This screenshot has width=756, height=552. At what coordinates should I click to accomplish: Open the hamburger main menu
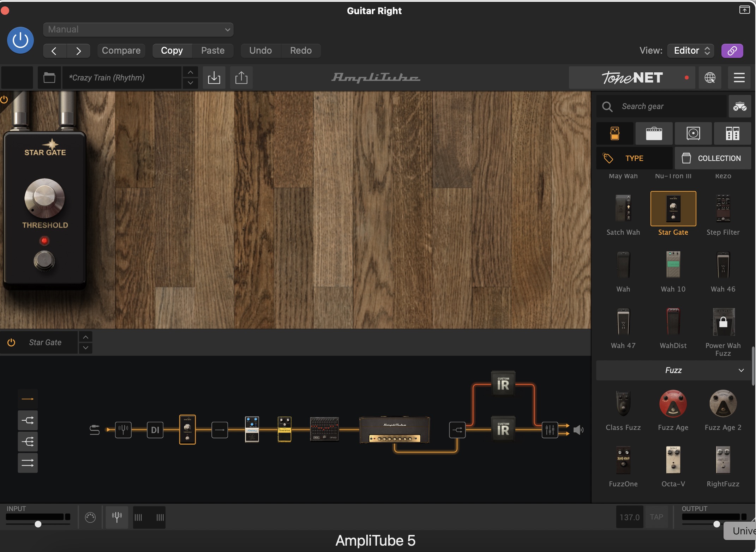point(739,78)
